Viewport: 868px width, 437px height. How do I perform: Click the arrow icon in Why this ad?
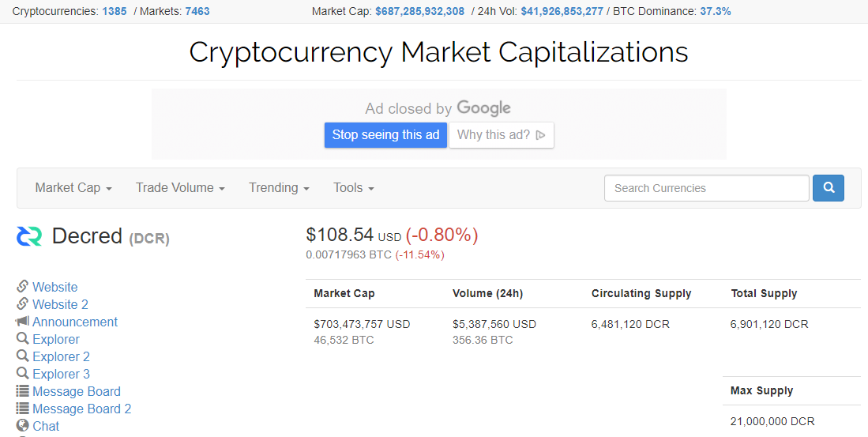pyautogui.click(x=541, y=134)
